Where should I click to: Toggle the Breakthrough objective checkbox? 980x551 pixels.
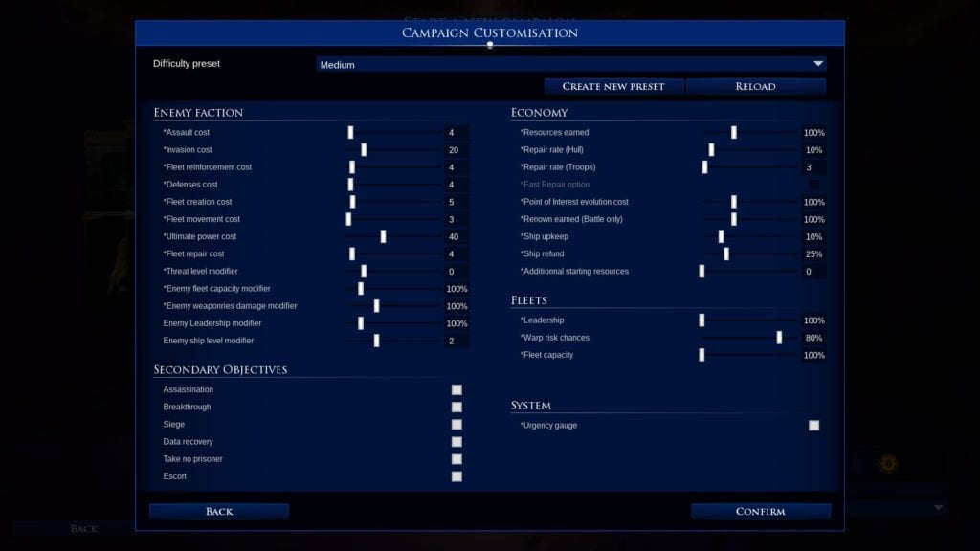coord(457,407)
